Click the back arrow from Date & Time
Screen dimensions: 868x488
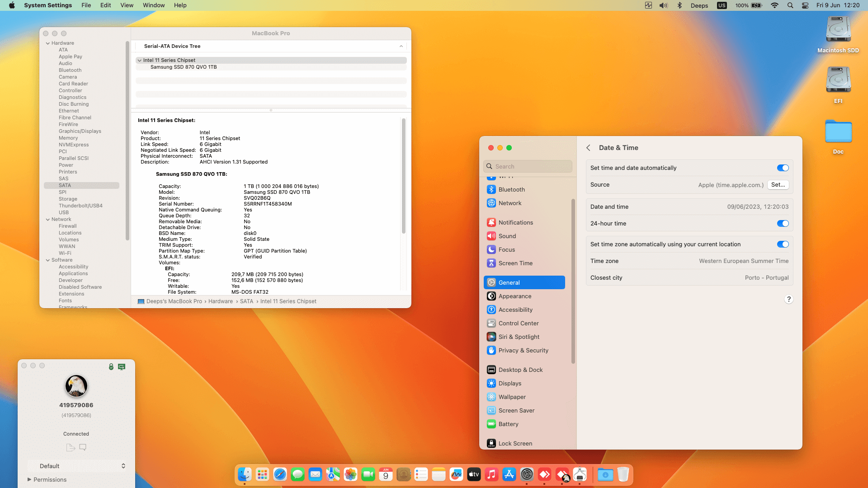click(588, 148)
